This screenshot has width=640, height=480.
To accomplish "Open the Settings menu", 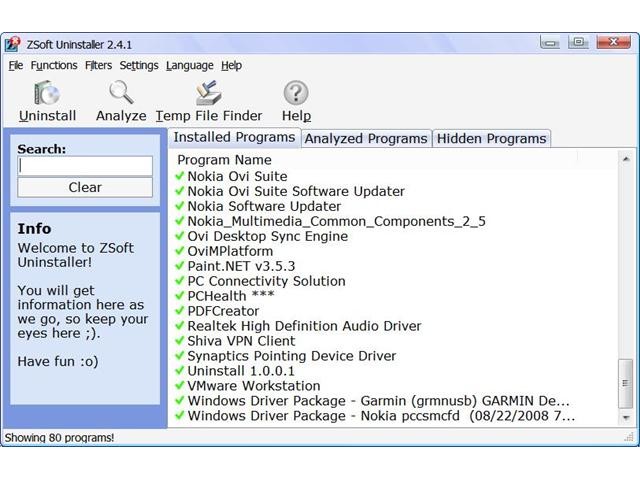I will (x=139, y=65).
